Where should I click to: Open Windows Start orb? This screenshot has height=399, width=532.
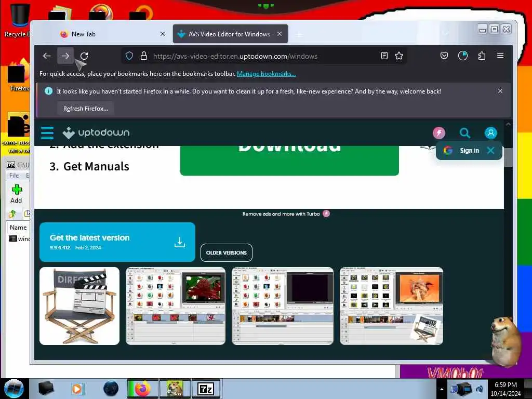(14, 389)
